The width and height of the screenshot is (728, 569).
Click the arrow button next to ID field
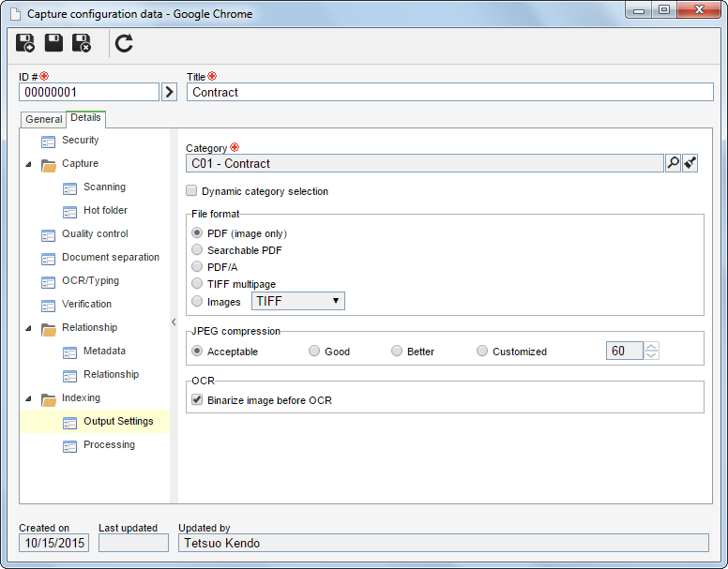170,92
